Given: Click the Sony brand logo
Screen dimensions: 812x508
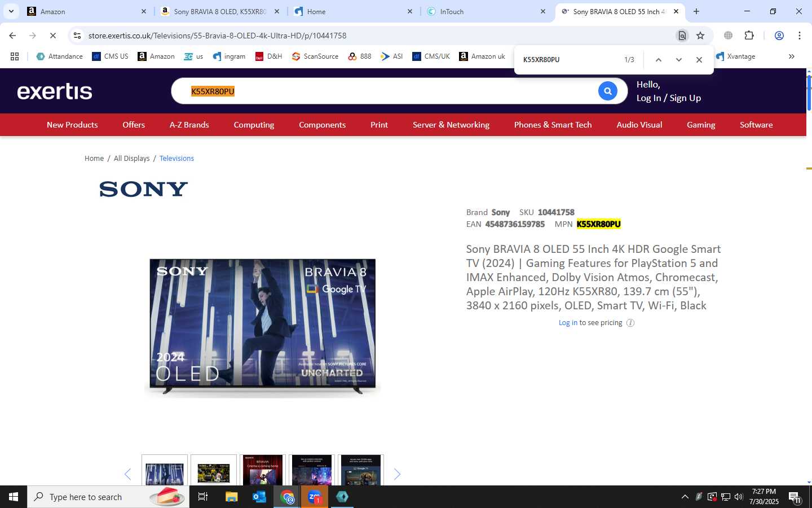Looking at the screenshot, I should coord(143,189).
